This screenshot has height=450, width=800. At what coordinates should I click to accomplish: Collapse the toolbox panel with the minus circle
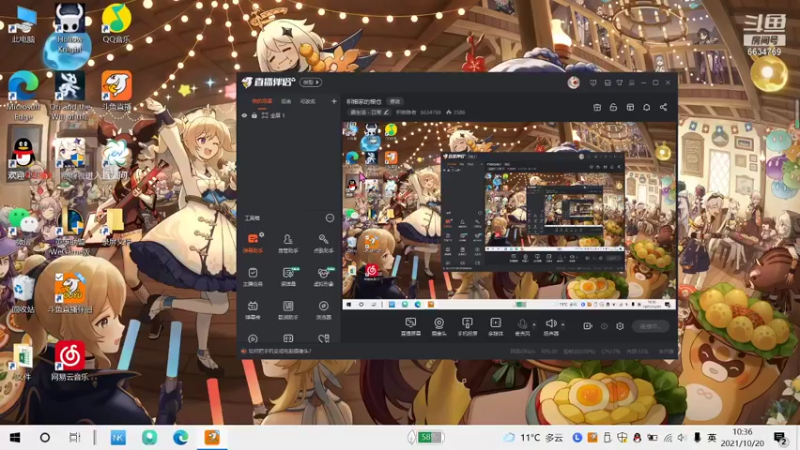click(x=330, y=218)
